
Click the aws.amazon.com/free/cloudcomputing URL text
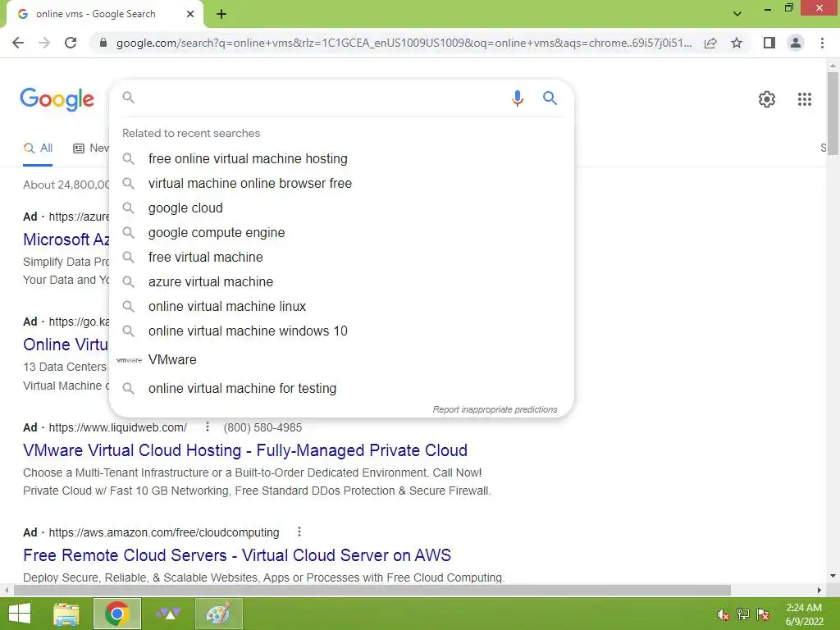(x=164, y=532)
